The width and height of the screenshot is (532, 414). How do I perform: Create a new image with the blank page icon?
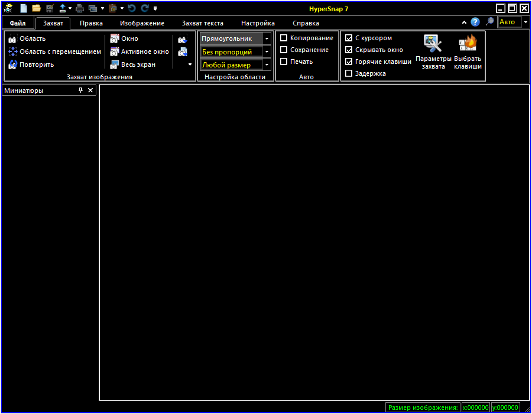point(24,8)
